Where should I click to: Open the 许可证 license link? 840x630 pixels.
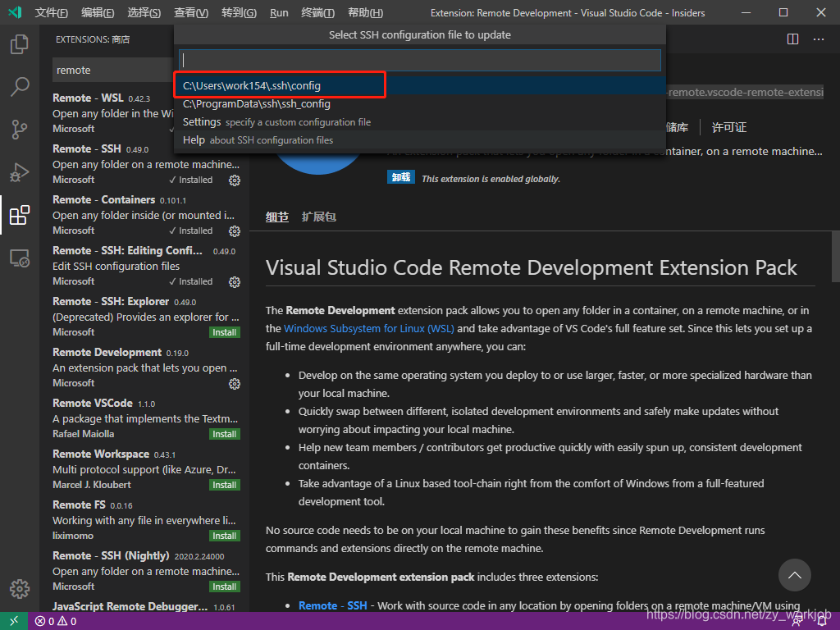click(728, 127)
